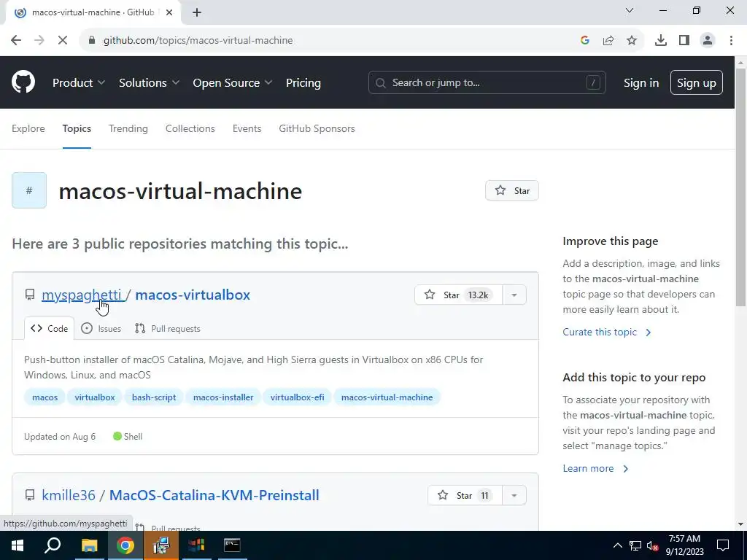Click the page's vertical scrollbar
This screenshot has width=747, height=560.
[740, 187]
